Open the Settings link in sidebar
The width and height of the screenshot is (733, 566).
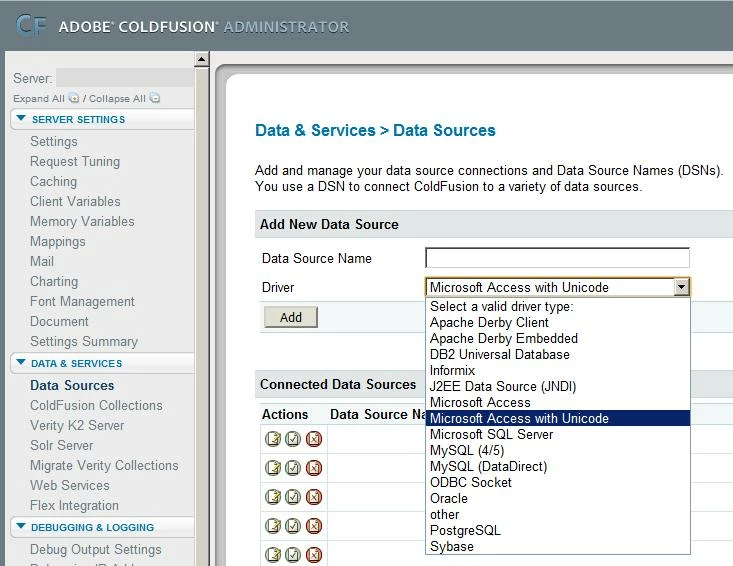54,141
